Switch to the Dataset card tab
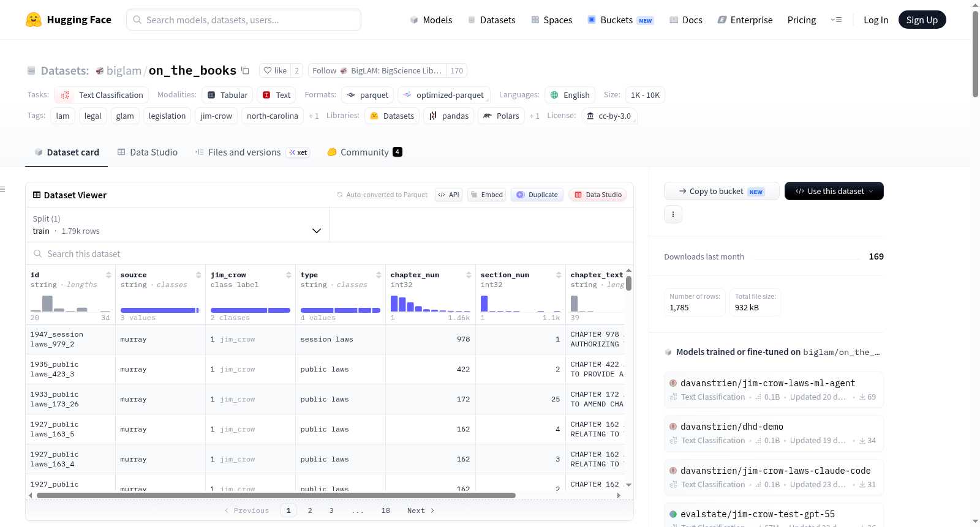The height and width of the screenshot is (527, 980). tap(67, 152)
